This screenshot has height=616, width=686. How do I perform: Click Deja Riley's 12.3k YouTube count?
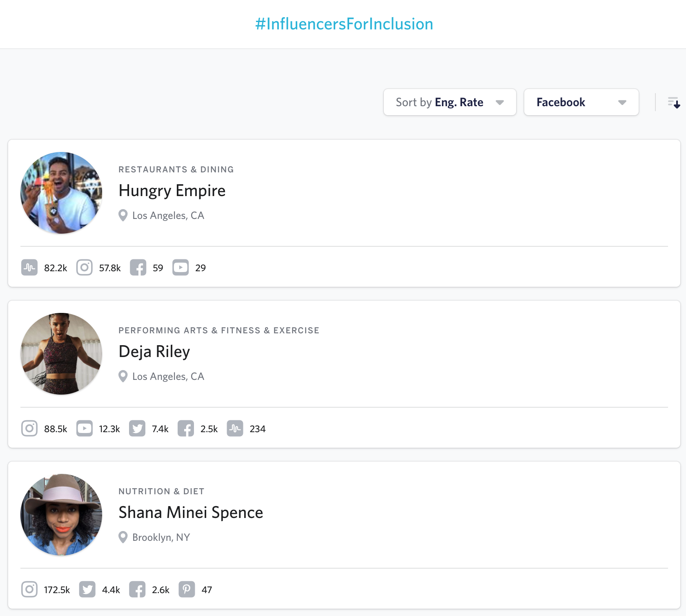[109, 429]
